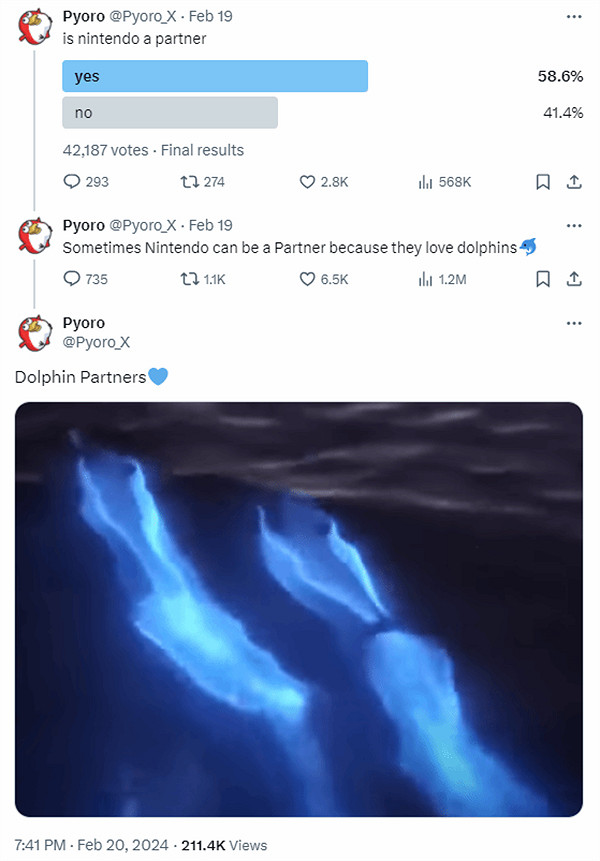Bookmark the tweet about Nintendo loving dolphins
600x861 pixels.
point(542,280)
